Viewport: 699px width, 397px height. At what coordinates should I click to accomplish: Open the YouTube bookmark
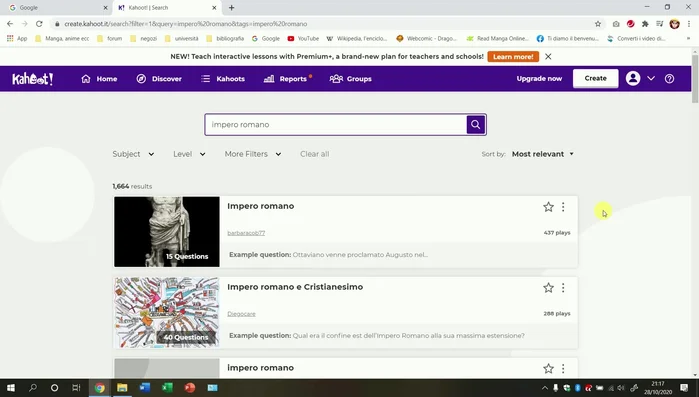click(x=303, y=39)
